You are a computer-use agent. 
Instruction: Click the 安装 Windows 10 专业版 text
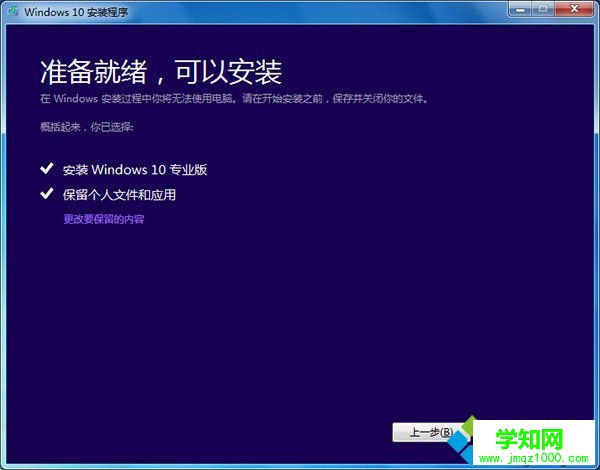pyautogui.click(x=135, y=170)
